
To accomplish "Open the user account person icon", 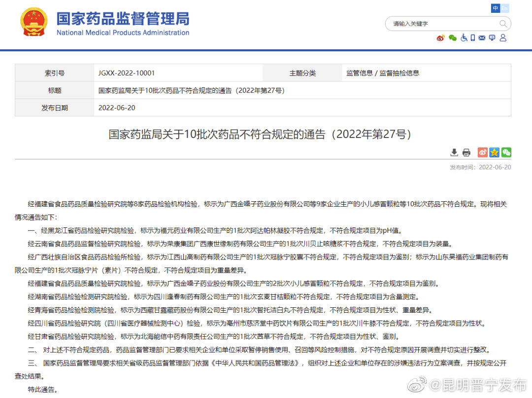I will click(503, 38).
